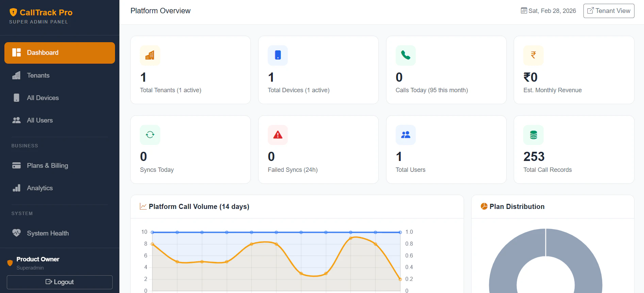The image size is (644, 293).
Task: Click the ₹0 revenue value
Action: click(x=530, y=77)
